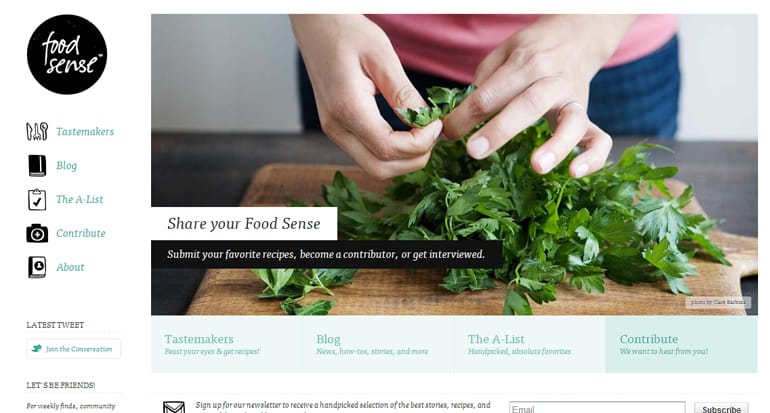Image resolution: width=770 pixels, height=413 pixels.
Task: Click the Food Sense round logo
Action: (67, 55)
